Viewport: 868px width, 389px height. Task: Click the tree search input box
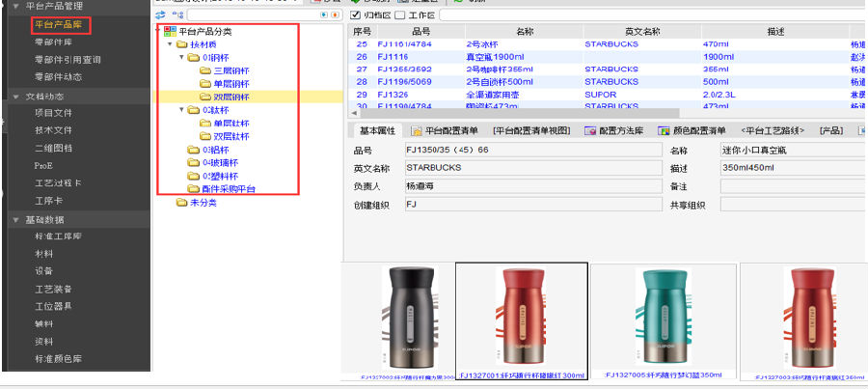(253, 15)
